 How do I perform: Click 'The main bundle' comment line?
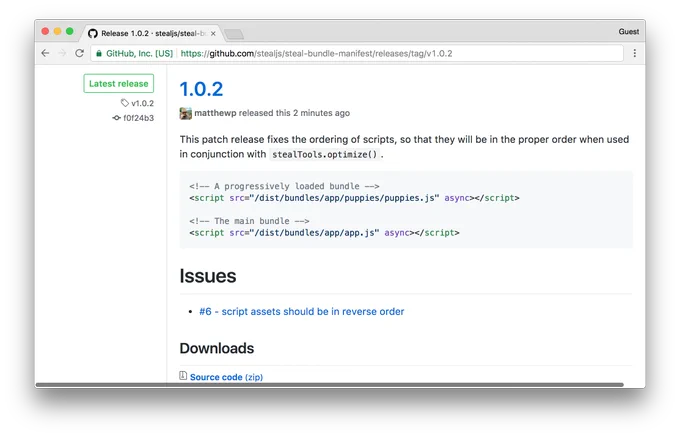click(249, 221)
